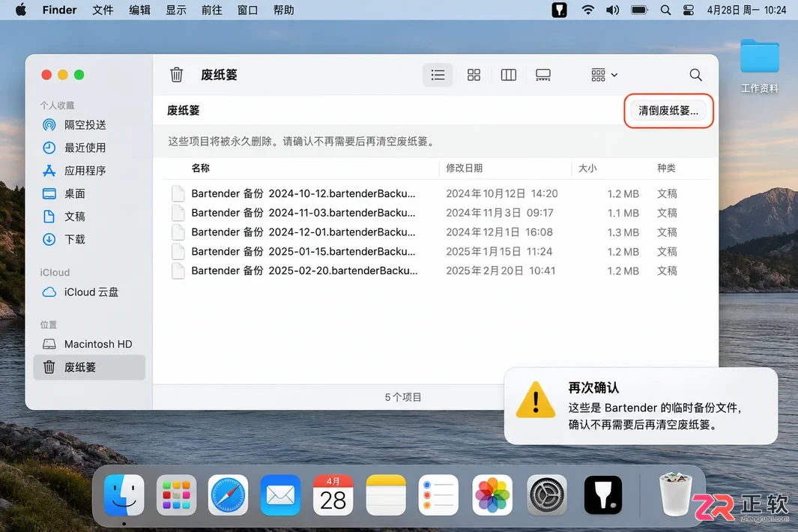Open the 工作资料 desktop folder

(759, 66)
